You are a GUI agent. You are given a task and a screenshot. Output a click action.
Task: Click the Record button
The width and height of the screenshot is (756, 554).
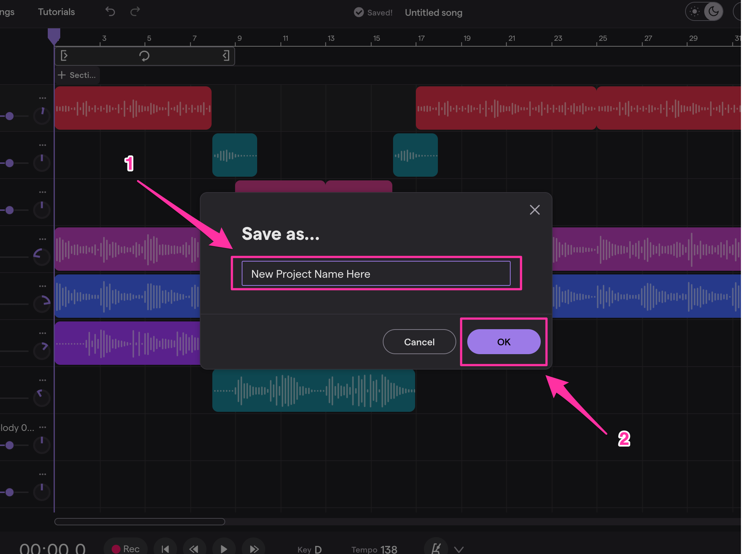pos(125,548)
